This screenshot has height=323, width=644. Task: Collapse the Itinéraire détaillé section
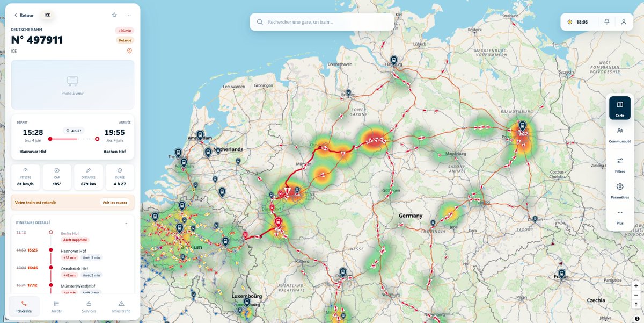(126, 222)
